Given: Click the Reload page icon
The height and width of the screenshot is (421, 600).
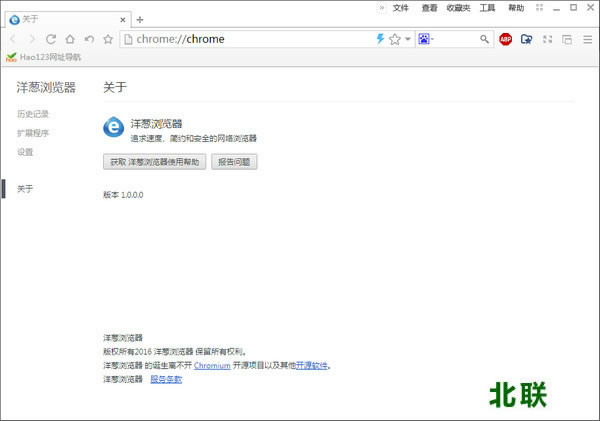Looking at the screenshot, I should pyautogui.click(x=51, y=39).
